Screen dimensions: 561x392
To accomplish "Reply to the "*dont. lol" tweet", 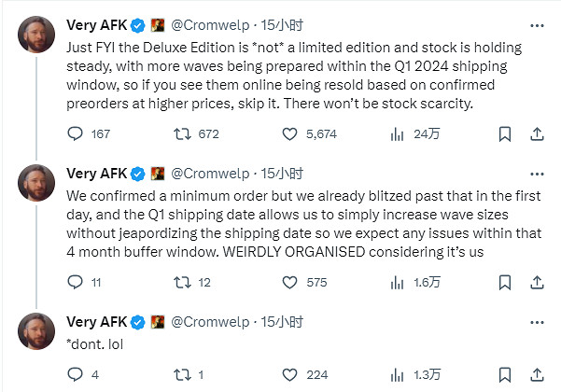I will click(x=77, y=374).
